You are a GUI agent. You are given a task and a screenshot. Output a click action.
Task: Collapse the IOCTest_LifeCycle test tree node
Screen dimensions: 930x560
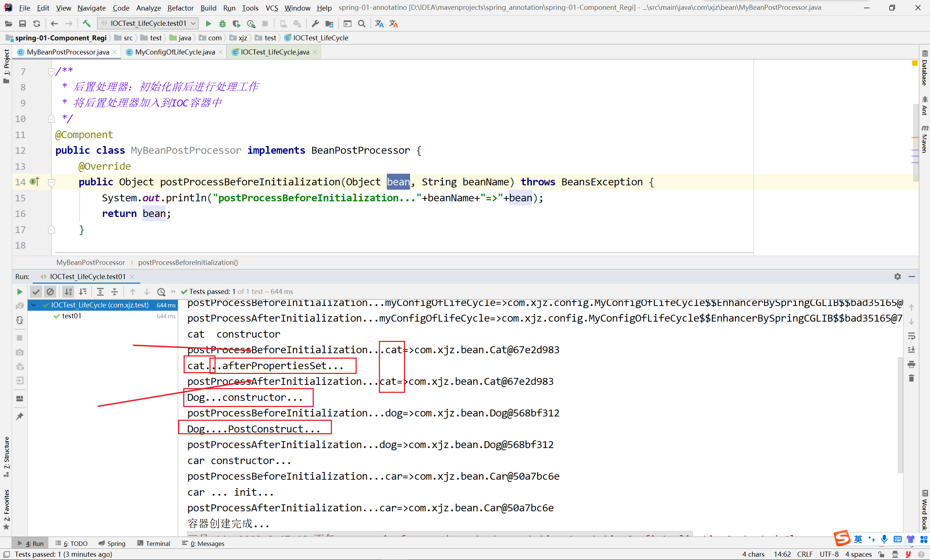coord(33,305)
